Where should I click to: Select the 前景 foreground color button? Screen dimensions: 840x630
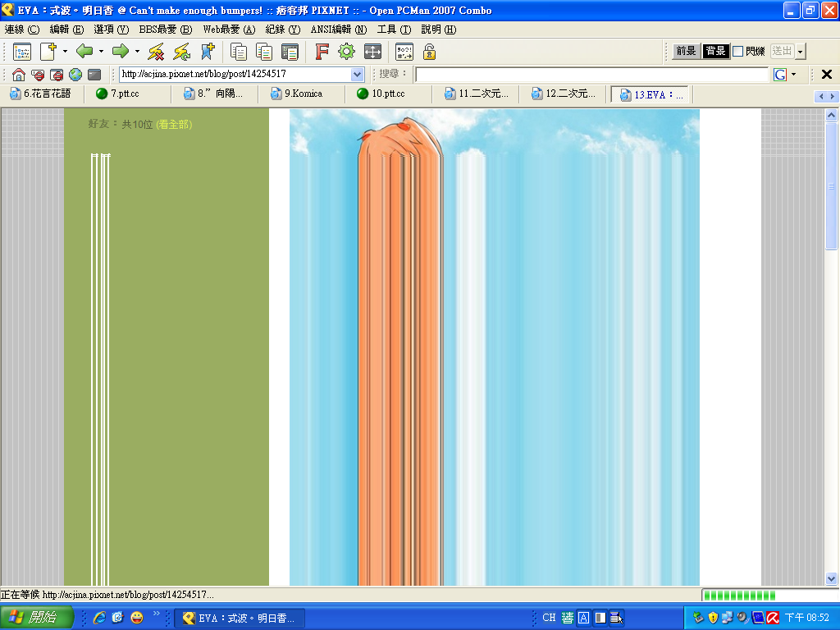686,52
